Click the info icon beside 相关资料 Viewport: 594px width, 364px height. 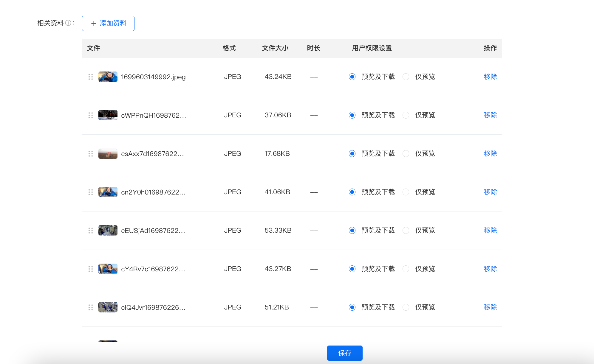(x=68, y=23)
